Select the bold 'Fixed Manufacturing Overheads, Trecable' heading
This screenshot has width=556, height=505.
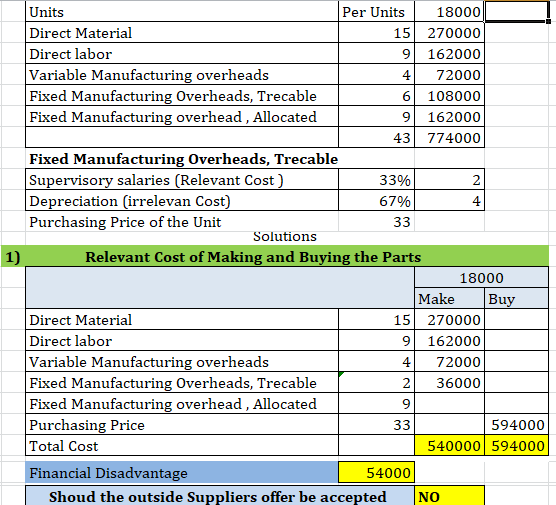[183, 159]
